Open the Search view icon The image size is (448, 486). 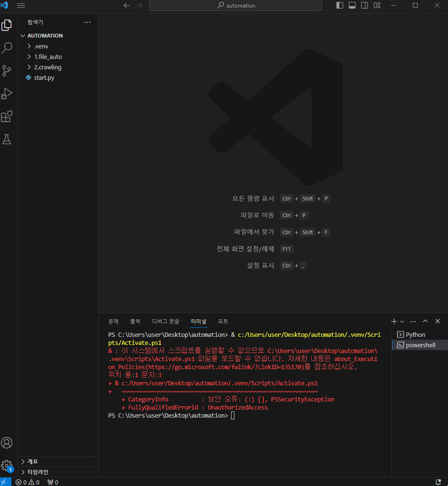[x=7, y=48]
